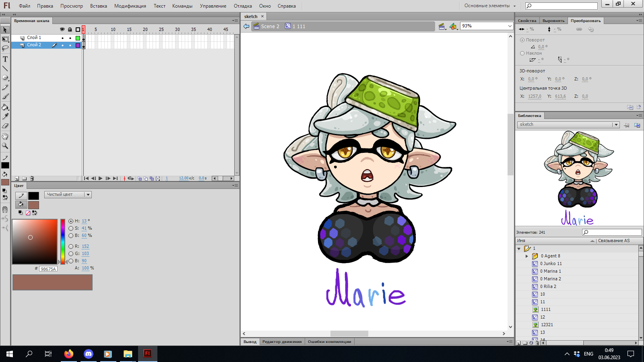Toggle lock dot for Слой 2
Image resolution: width=644 pixels, height=362 pixels.
[x=70, y=45]
